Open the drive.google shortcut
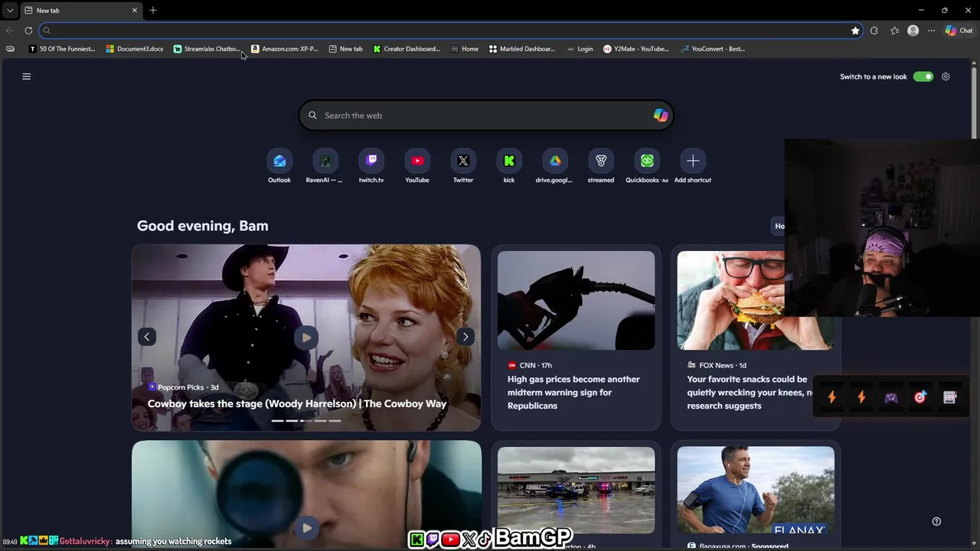 [555, 161]
